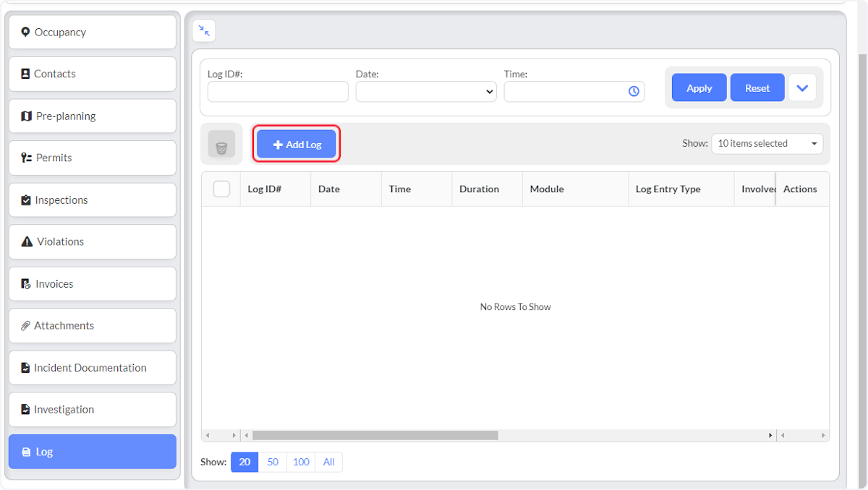Click the Inspections clipboard icon
This screenshot has height=490, width=868.
[x=26, y=200]
